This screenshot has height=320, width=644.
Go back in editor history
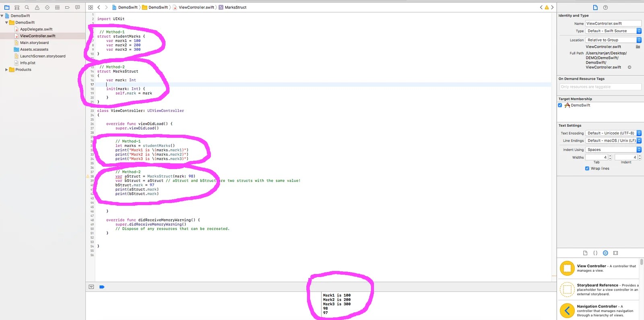point(99,7)
